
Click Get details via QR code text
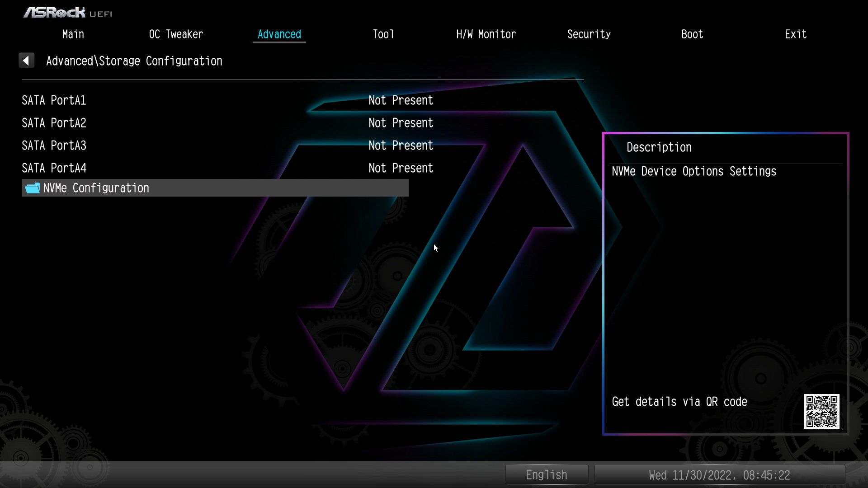[679, 402]
